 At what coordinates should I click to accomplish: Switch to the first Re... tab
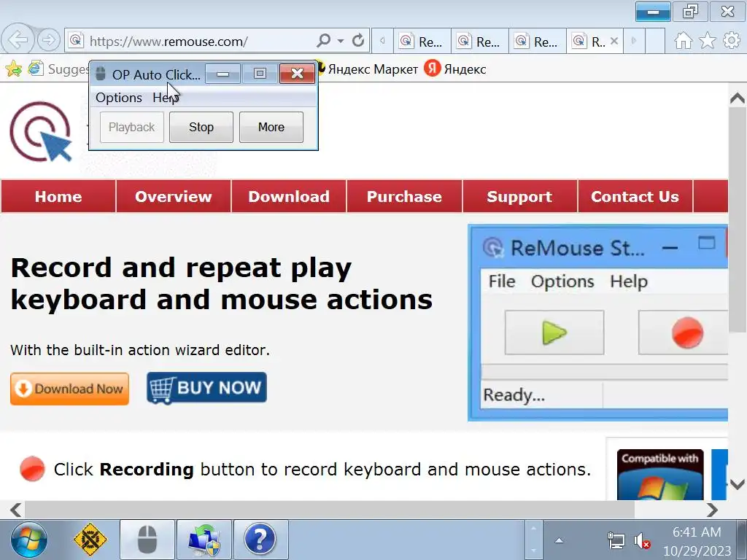coord(422,42)
